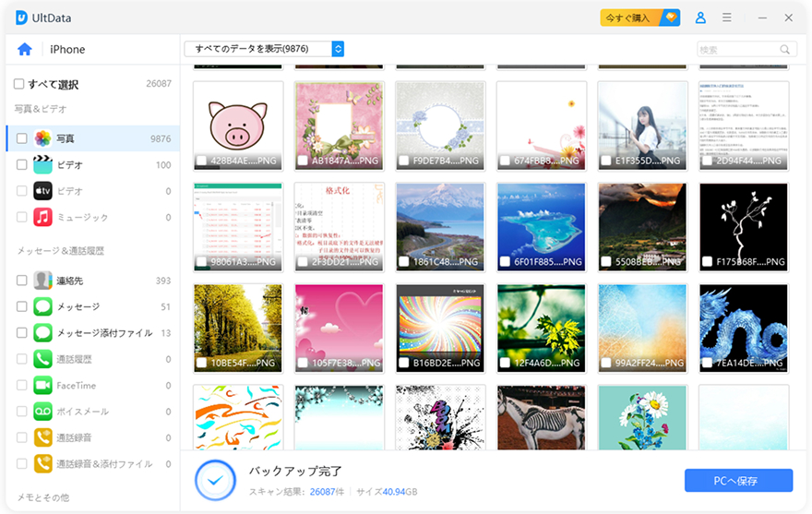Click into the 検索 search field
The width and height of the screenshot is (812, 514).
tap(746, 49)
